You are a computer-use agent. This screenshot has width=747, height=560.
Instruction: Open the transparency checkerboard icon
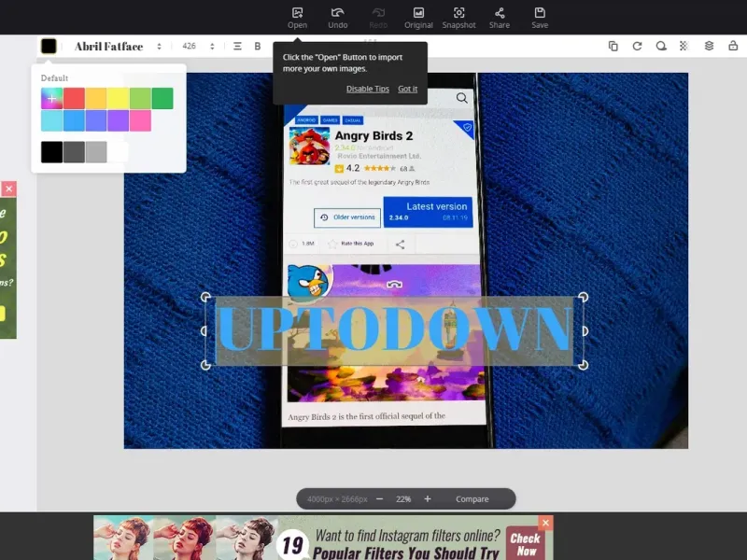[x=684, y=46]
